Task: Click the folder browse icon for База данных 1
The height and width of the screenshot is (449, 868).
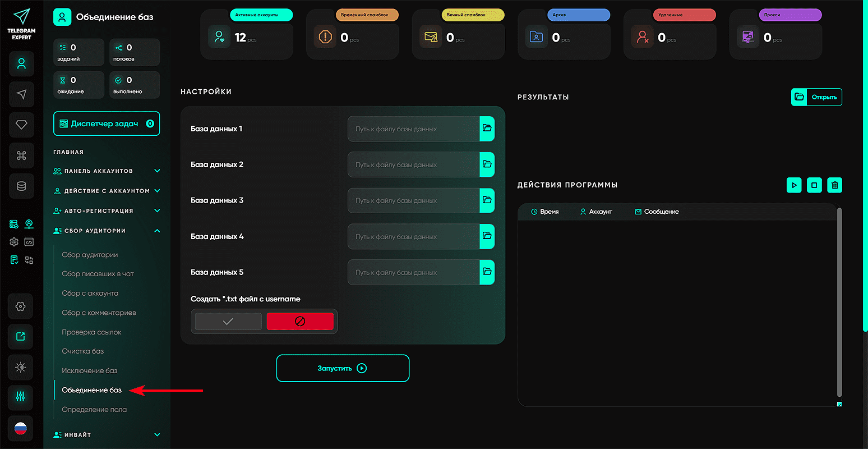Action: tap(487, 129)
